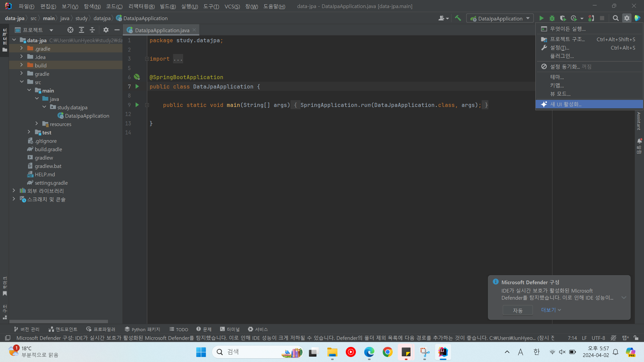Collapse all in project tree toolbar
The image size is (644, 362).
(x=92, y=30)
